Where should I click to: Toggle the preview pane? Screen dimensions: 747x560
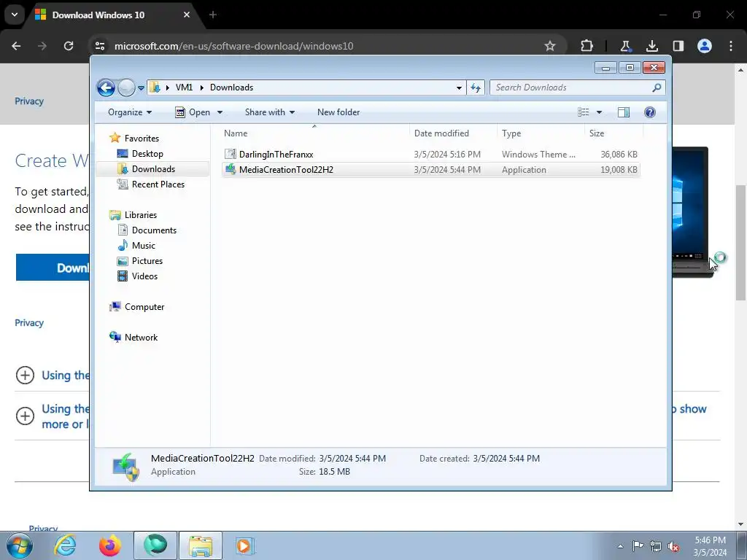tap(623, 112)
